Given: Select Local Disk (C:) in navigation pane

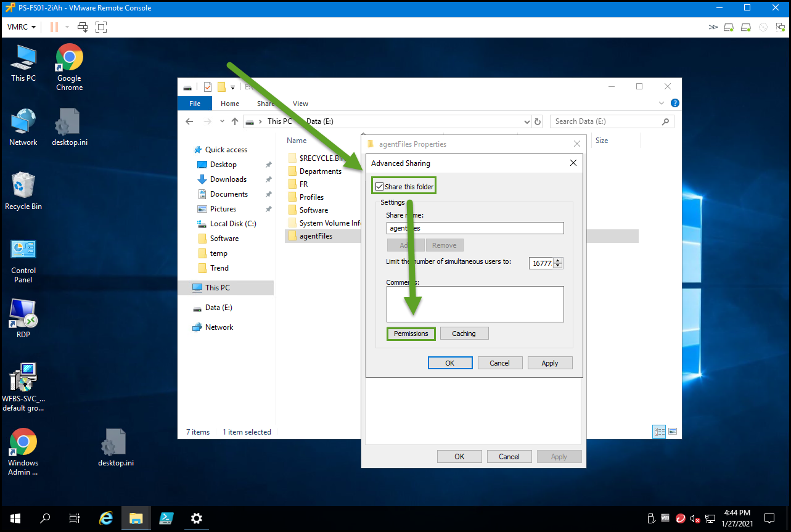Looking at the screenshot, I should [x=232, y=224].
